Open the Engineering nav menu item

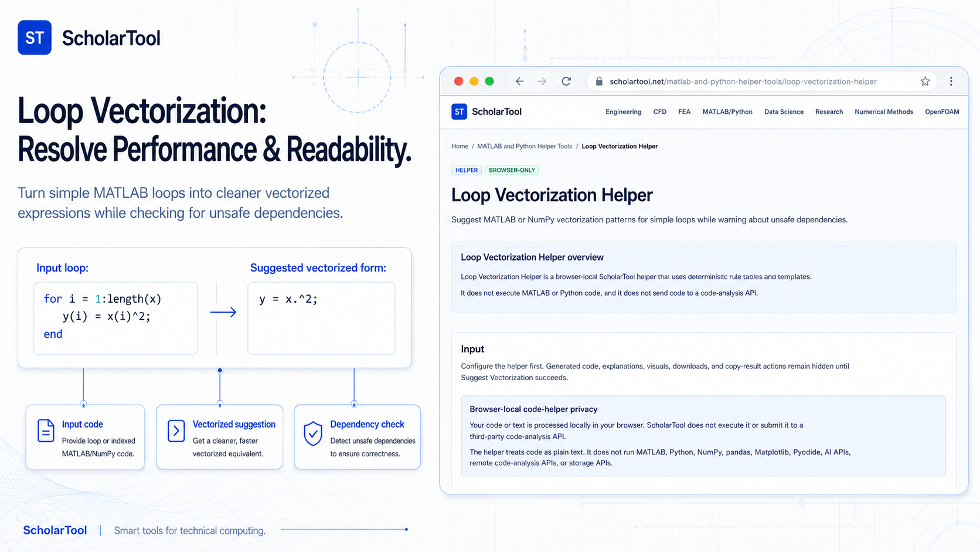[624, 112]
